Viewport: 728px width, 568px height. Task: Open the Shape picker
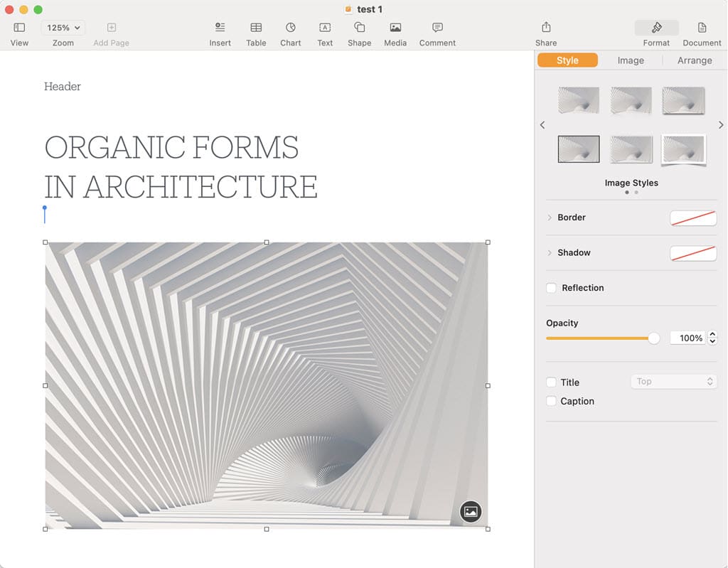(360, 28)
